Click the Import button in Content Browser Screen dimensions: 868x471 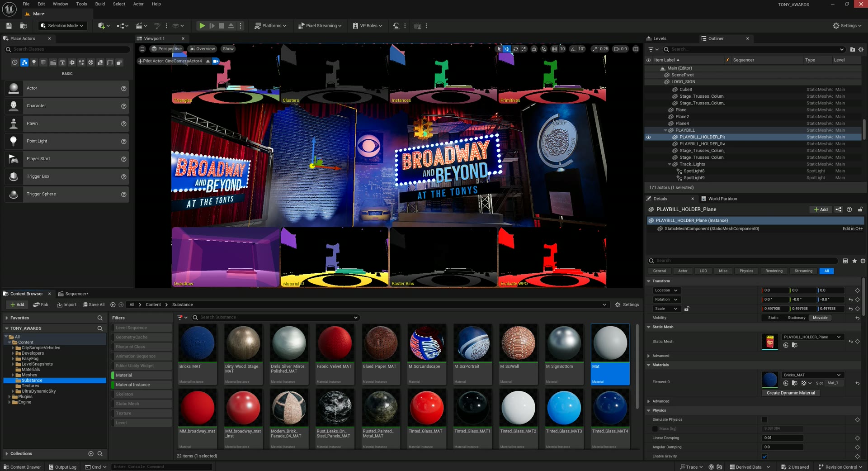[66, 304]
